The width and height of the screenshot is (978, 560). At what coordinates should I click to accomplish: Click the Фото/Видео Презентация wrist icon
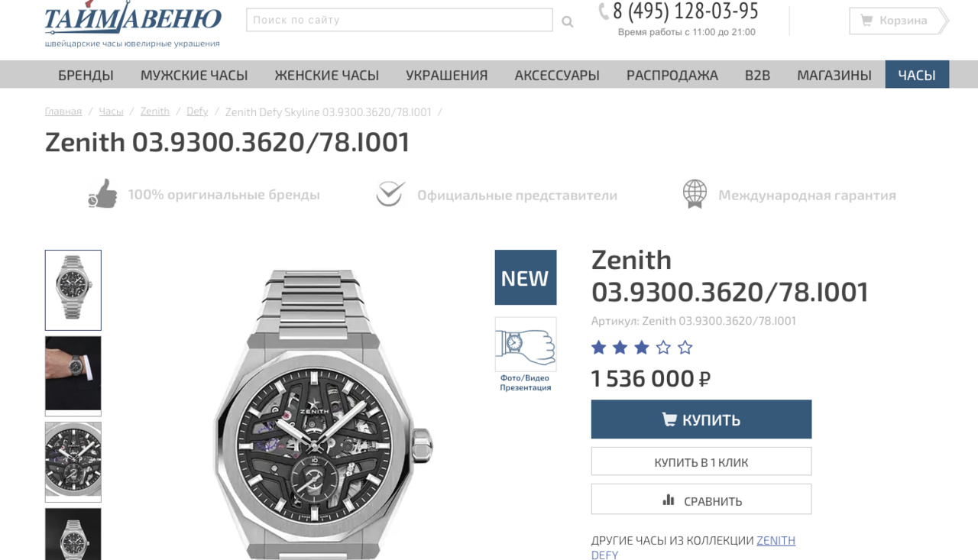(x=526, y=345)
